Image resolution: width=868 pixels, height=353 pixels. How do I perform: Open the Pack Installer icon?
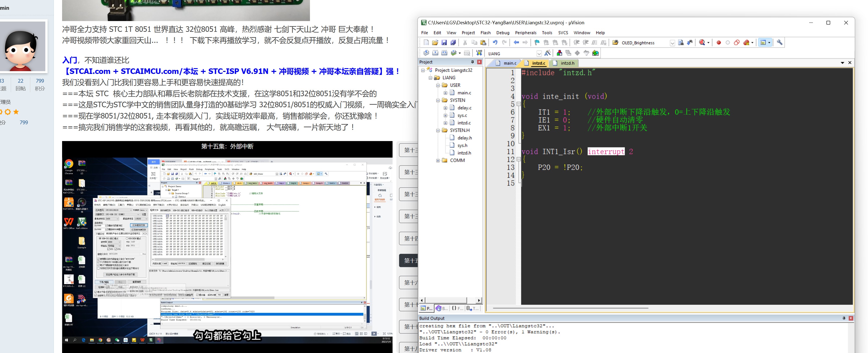coord(595,53)
